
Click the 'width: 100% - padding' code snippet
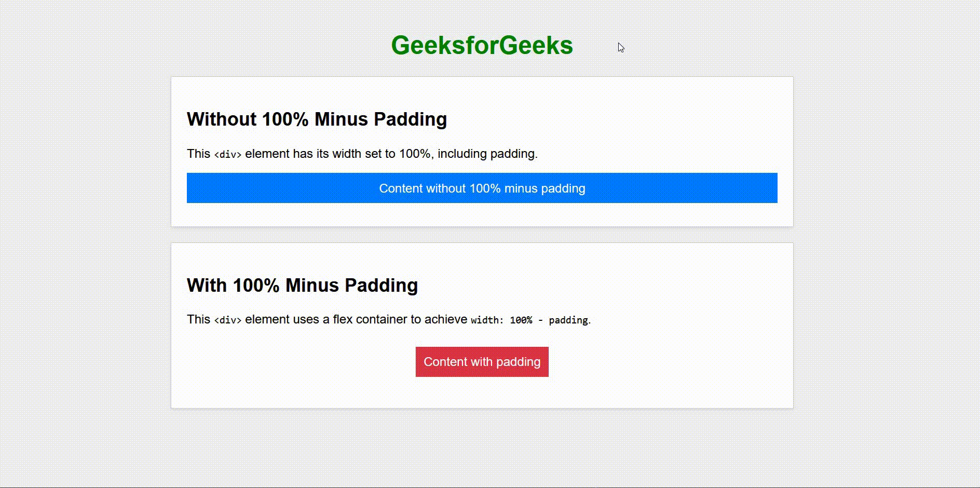click(529, 320)
